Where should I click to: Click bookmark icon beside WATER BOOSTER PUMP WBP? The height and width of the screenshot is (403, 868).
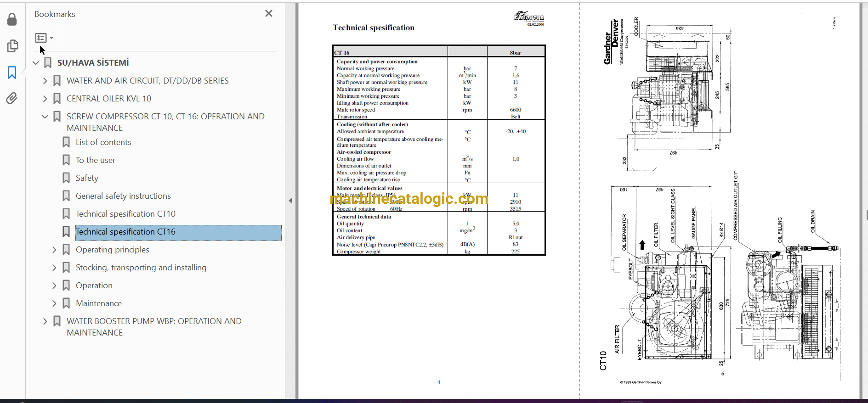tap(57, 321)
